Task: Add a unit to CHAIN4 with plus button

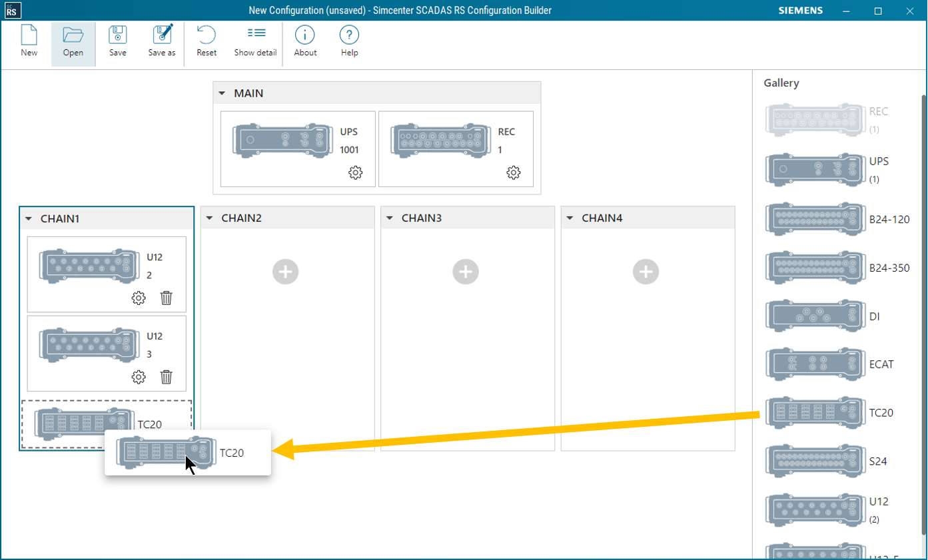Action: (x=646, y=272)
